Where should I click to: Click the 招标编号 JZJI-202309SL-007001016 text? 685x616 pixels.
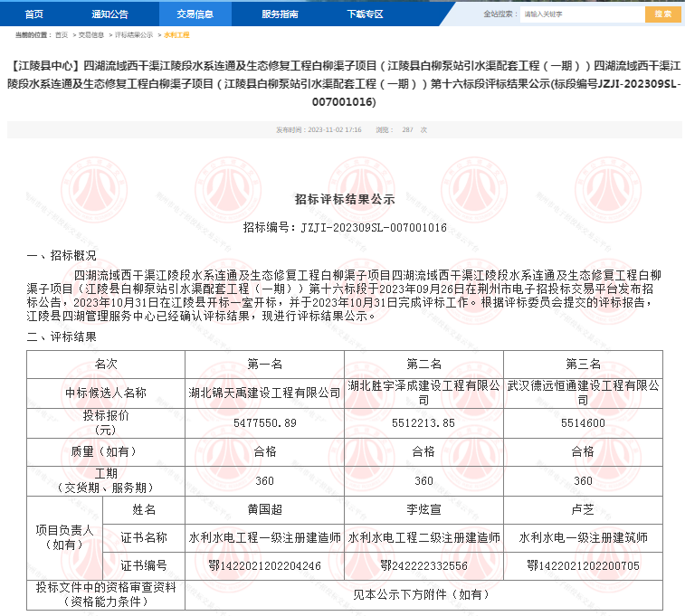(345, 228)
